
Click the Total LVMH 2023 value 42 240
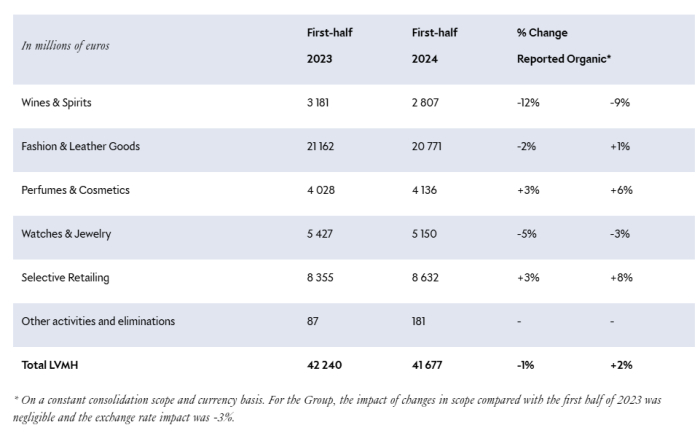(326, 365)
